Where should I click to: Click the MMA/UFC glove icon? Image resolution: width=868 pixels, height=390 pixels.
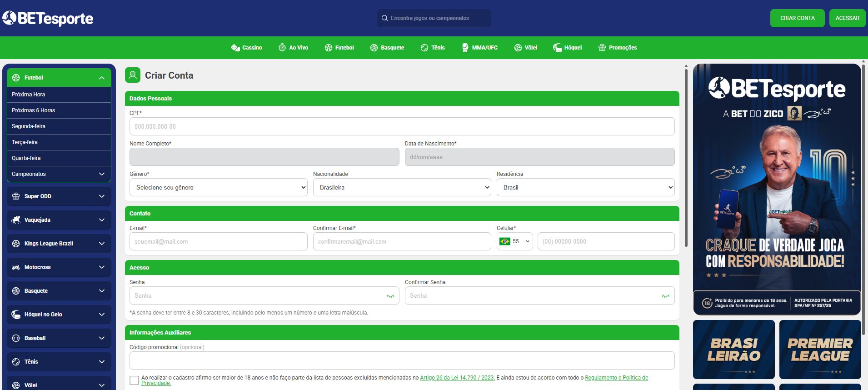coord(465,48)
